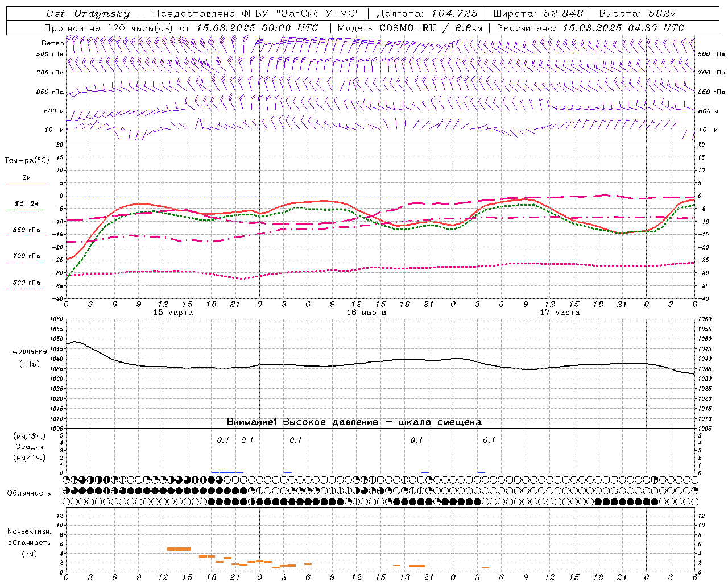The width and height of the screenshot is (728, 582).
Task: Click the "15 марта" date label
Action: click(x=173, y=313)
